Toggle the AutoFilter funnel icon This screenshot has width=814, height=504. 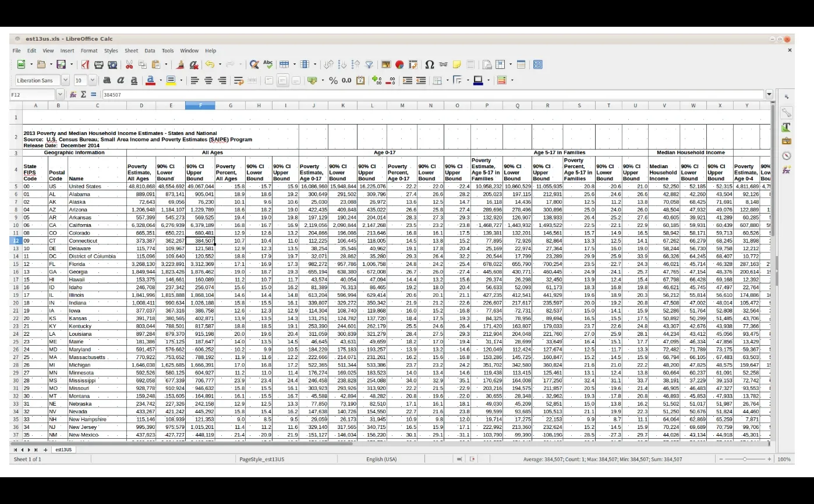[x=369, y=65]
